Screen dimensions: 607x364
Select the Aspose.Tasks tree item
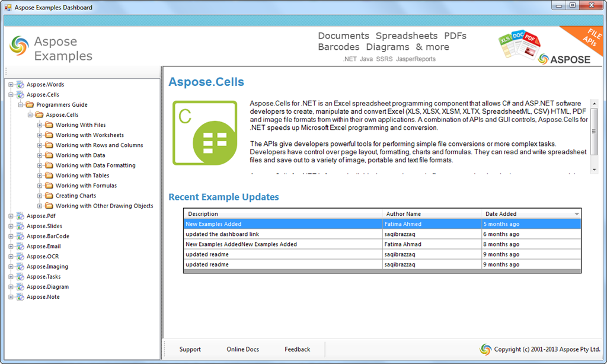pos(43,276)
